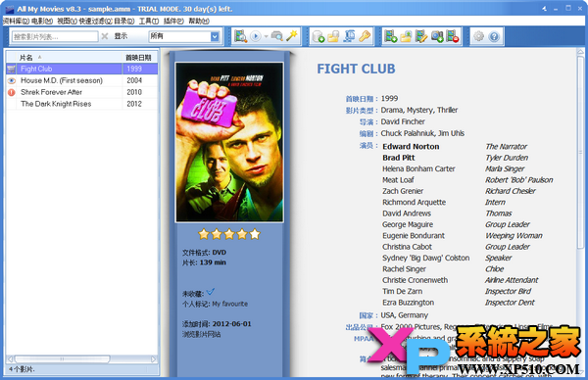The width and height of the screenshot is (588, 380).
Task: Toggle the checkmark next to 未收藏
Action: click(x=211, y=291)
